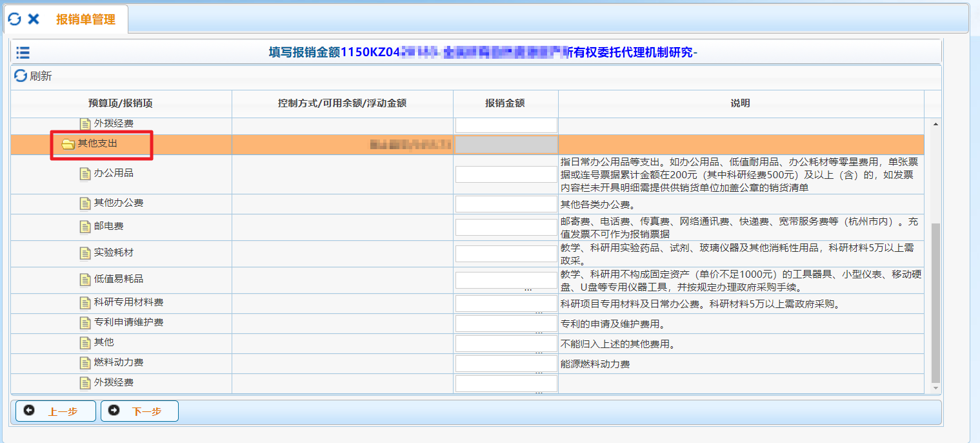Click the scrollbar down arrow
Viewport: 980px width, 443px height.
point(936,388)
